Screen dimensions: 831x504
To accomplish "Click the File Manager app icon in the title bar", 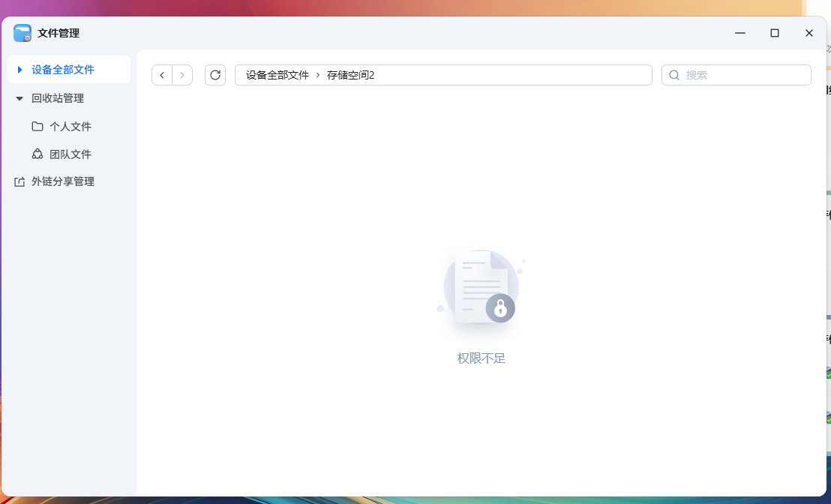I will click(22, 33).
